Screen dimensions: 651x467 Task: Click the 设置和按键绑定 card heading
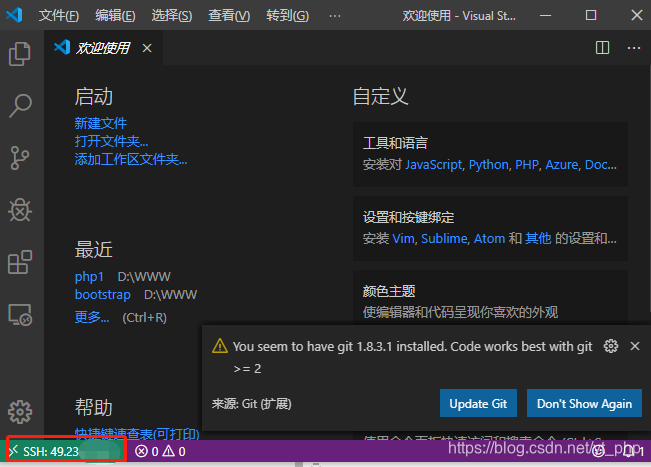point(409,217)
